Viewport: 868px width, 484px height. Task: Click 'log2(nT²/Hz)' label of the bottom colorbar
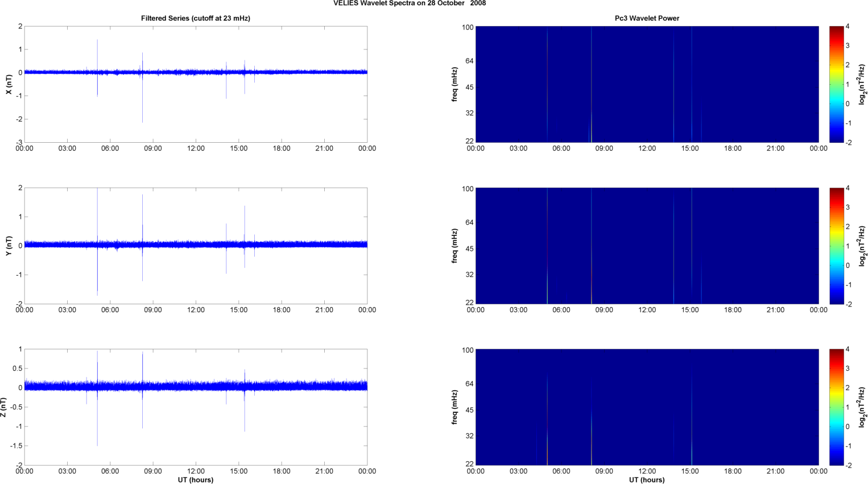tap(862, 407)
